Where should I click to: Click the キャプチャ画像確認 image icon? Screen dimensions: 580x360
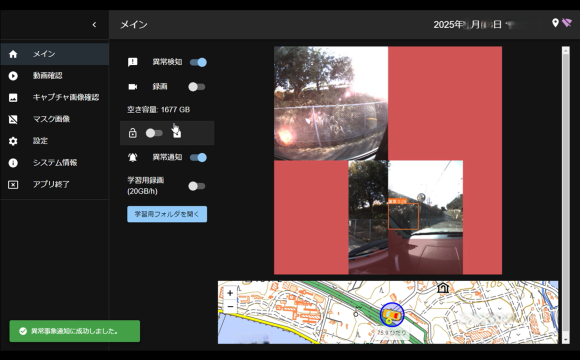13,98
